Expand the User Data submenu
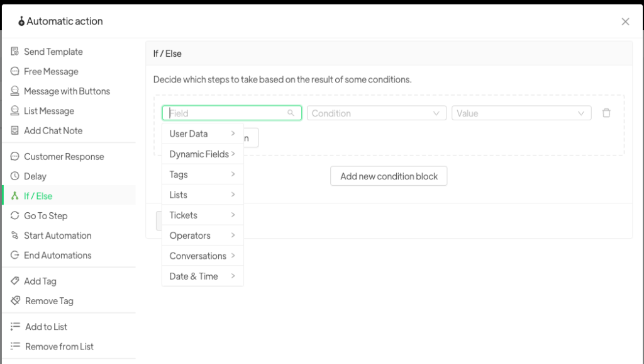Viewport: 644px width, 364px height. (202, 134)
